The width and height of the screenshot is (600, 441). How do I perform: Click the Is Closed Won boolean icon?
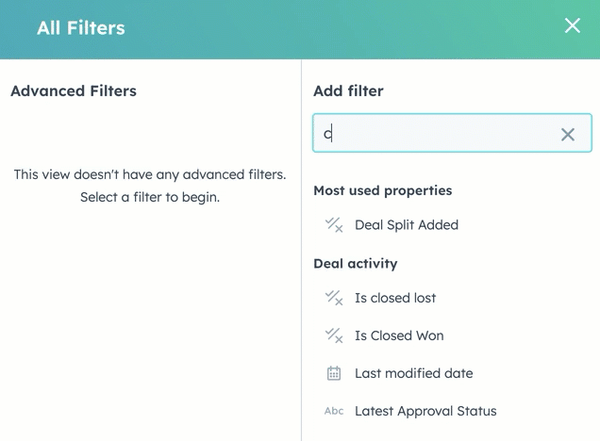334,336
